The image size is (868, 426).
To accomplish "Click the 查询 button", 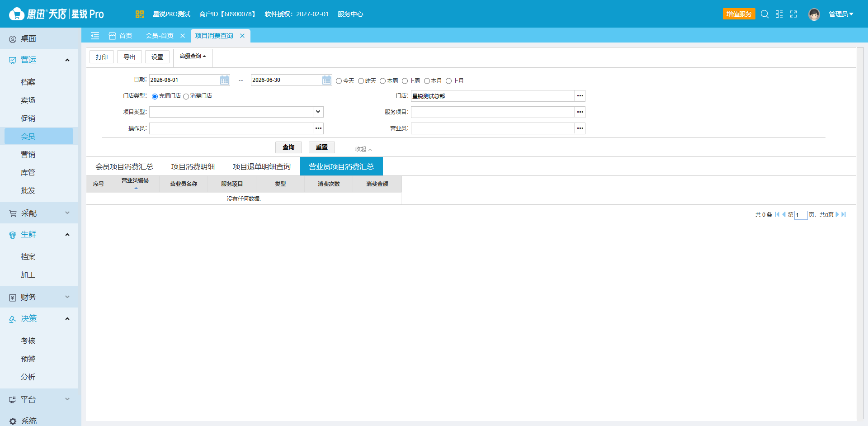I will 288,147.
